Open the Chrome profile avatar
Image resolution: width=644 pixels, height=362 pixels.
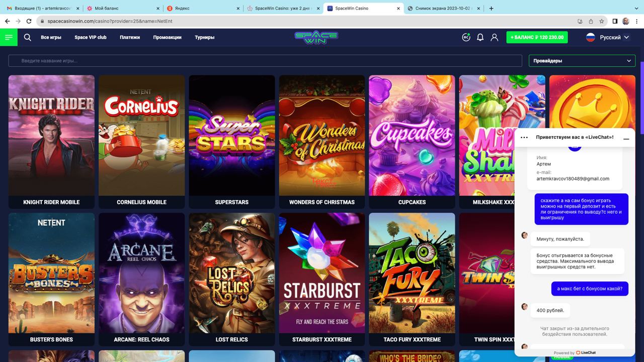coord(626,21)
